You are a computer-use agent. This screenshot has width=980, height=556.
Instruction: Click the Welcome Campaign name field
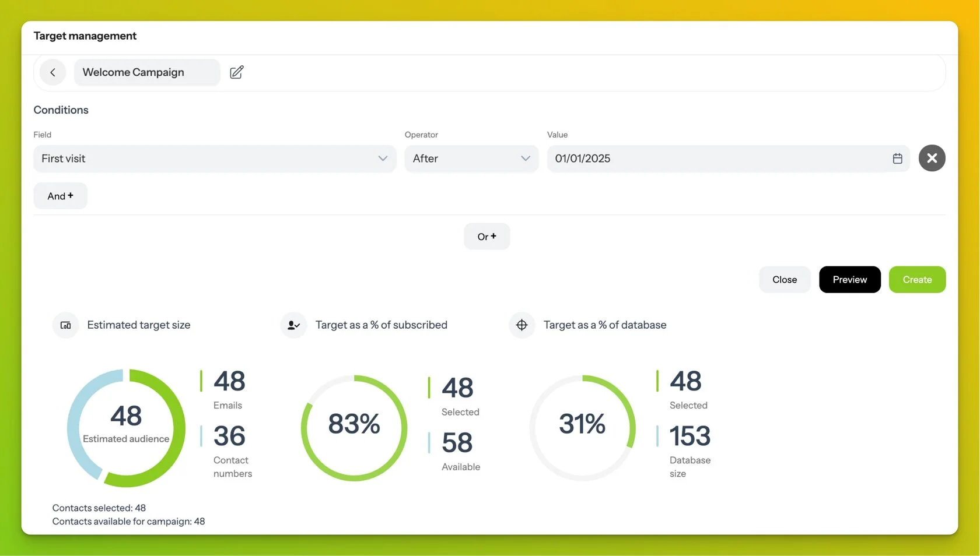tap(146, 72)
